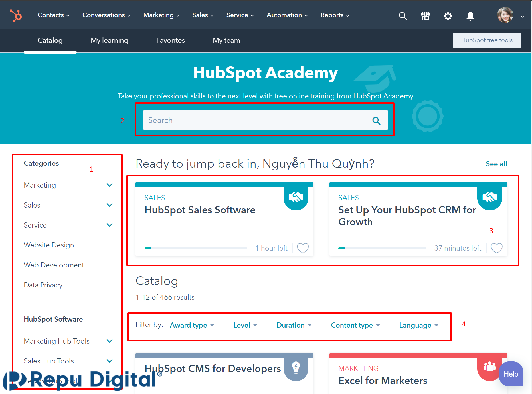The height and width of the screenshot is (394, 532).
Task: Open the Level filter dropdown
Action: (x=245, y=325)
